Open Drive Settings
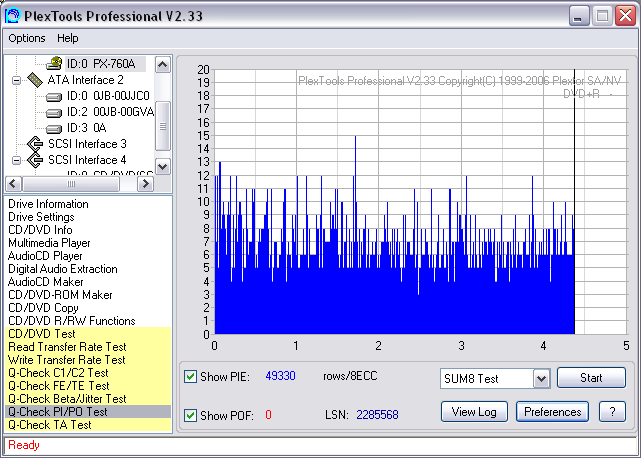The width and height of the screenshot is (641, 458). 41,217
